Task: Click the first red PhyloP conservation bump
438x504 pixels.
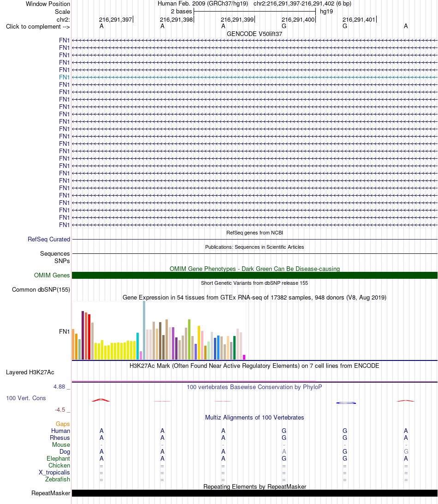Action: pos(101,400)
